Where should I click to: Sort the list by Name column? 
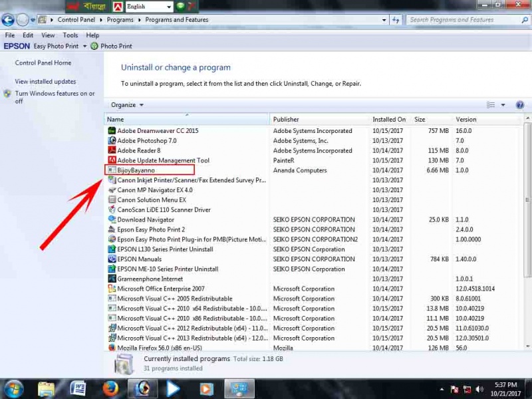click(187, 120)
